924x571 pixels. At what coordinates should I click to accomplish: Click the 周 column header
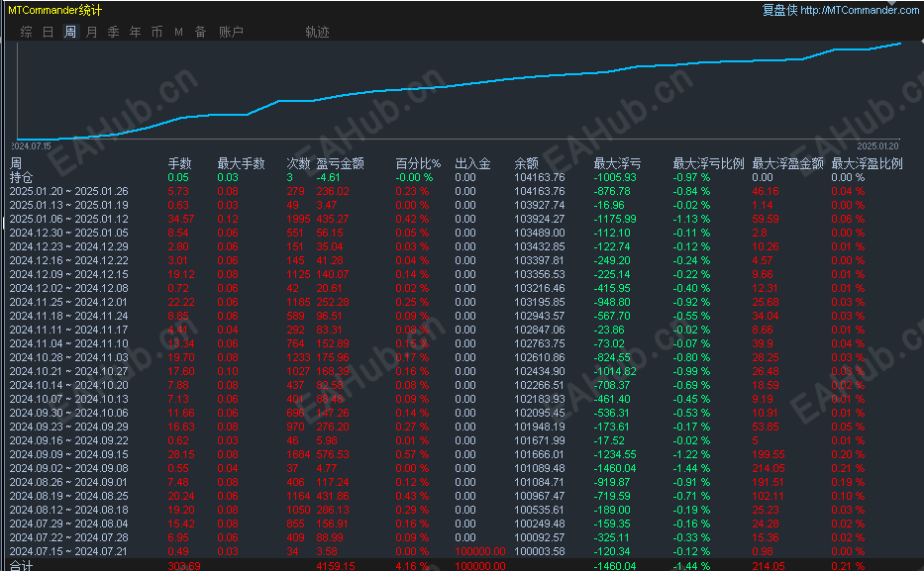[x=16, y=163]
